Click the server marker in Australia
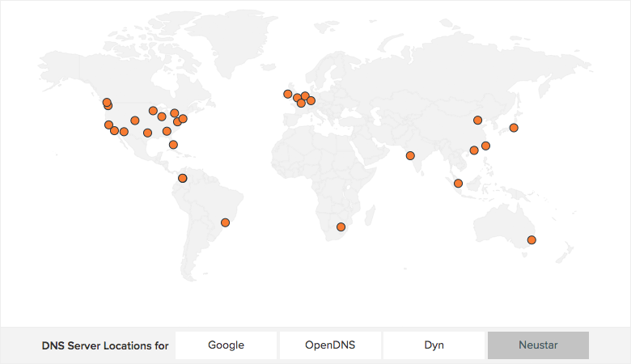The image size is (631, 364). click(x=531, y=239)
